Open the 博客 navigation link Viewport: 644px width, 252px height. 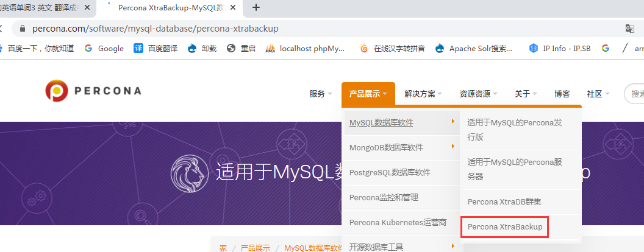point(562,94)
